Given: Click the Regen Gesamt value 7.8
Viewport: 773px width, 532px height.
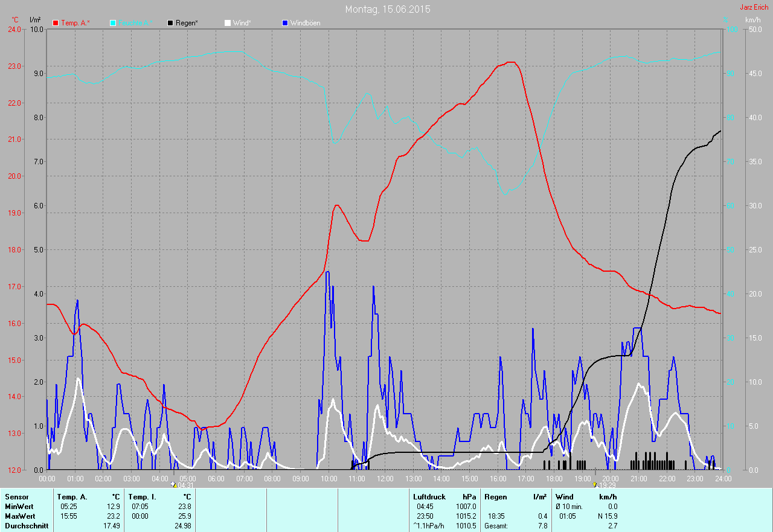Looking at the screenshot, I should point(542,526).
